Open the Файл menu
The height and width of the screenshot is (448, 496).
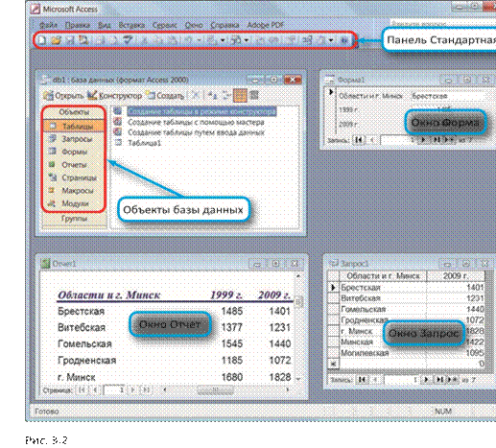coord(48,25)
